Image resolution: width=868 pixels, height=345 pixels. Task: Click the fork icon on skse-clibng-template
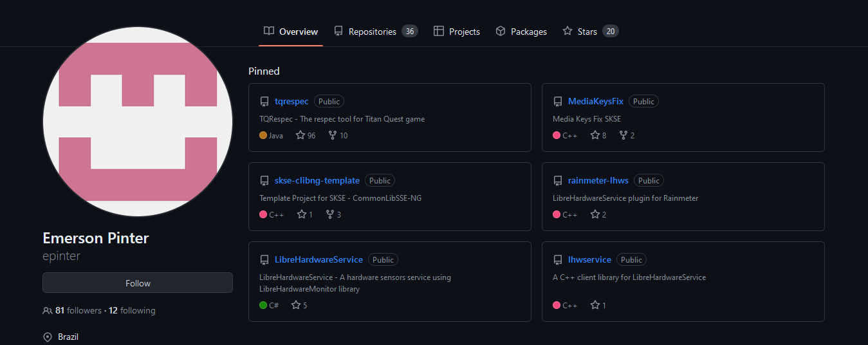coord(330,214)
